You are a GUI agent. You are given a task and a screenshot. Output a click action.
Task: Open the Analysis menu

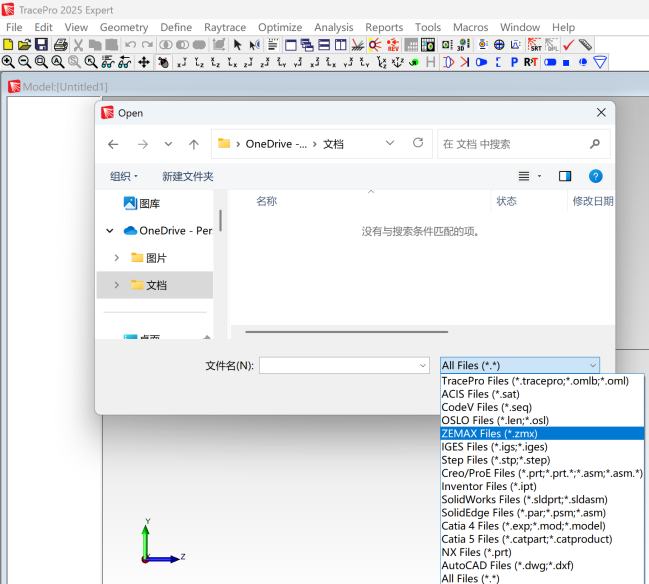(333, 27)
